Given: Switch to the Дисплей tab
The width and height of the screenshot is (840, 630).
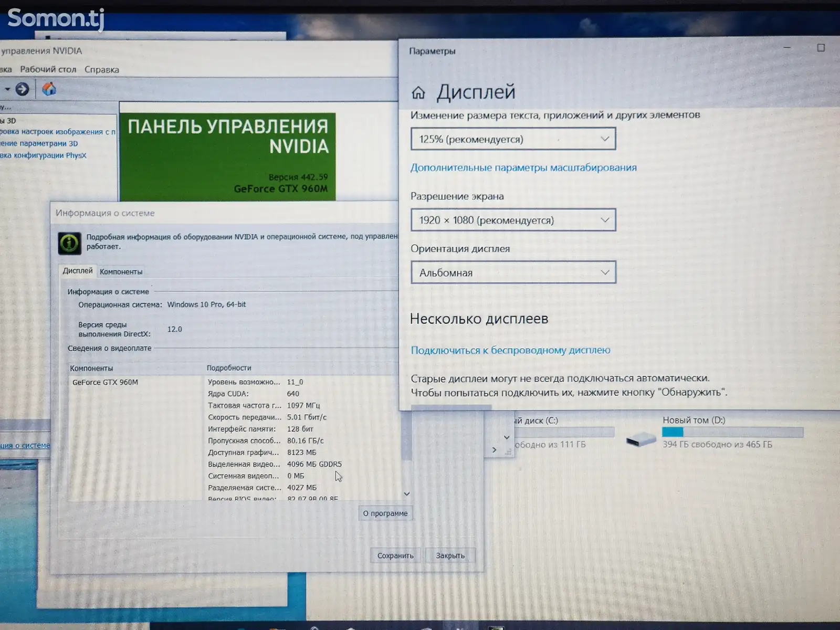Looking at the screenshot, I should pos(77,271).
